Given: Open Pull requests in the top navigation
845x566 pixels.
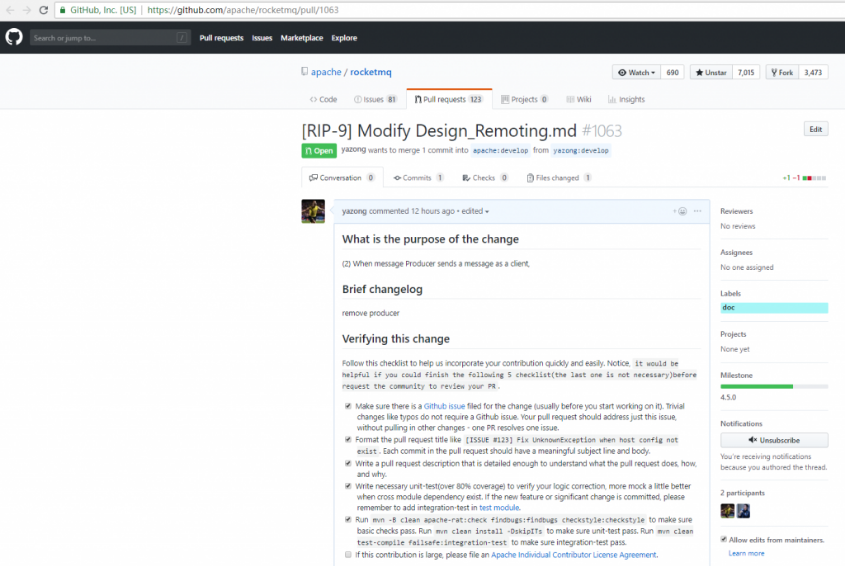Looking at the screenshot, I should (x=221, y=38).
